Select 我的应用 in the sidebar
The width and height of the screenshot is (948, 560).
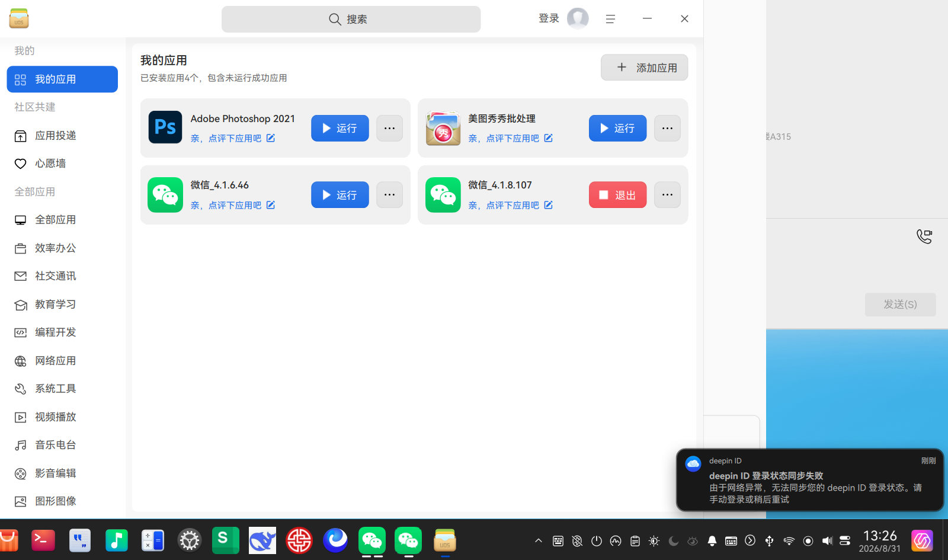(62, 79)
